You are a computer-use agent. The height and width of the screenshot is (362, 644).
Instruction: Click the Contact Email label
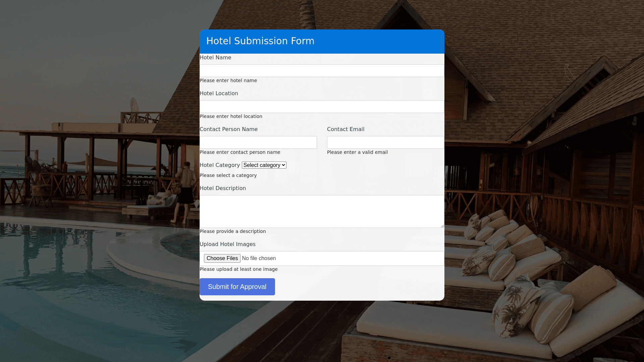[x=345, y=129]
